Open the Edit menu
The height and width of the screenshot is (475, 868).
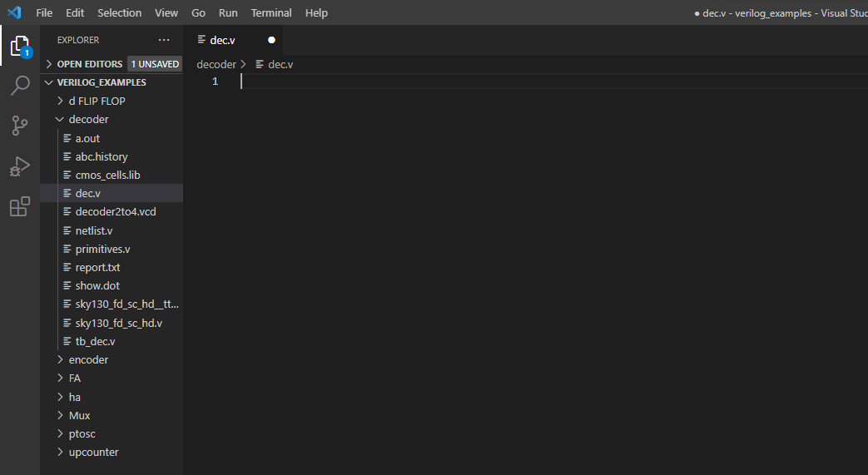pos(75,12)
